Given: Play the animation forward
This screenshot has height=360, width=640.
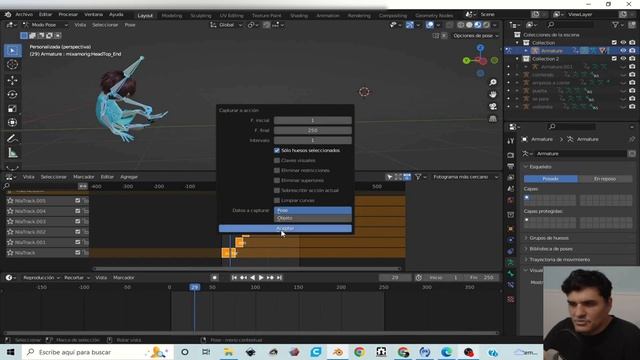Looking at the screenshot, I should [x=261, y=278].
